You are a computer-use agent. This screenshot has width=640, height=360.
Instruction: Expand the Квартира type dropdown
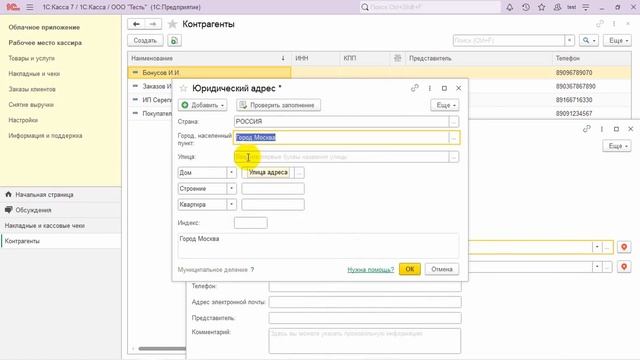click(231, 204)
